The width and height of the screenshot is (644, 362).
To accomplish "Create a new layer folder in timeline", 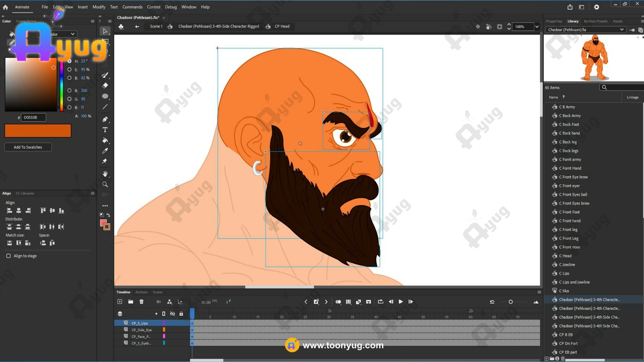I will coord(130,302).
